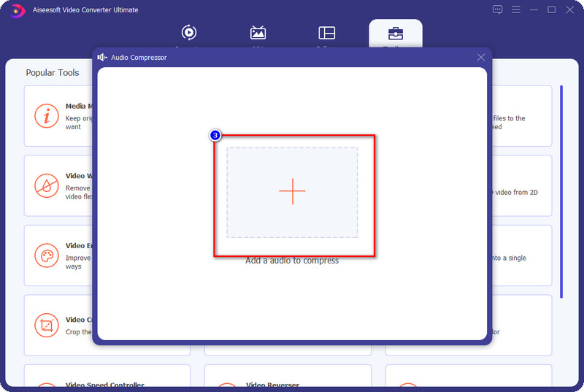Select the Video Enhancer palette icon
The height and width of the screenshot is (392, 584).
click(x=47, y=255)
